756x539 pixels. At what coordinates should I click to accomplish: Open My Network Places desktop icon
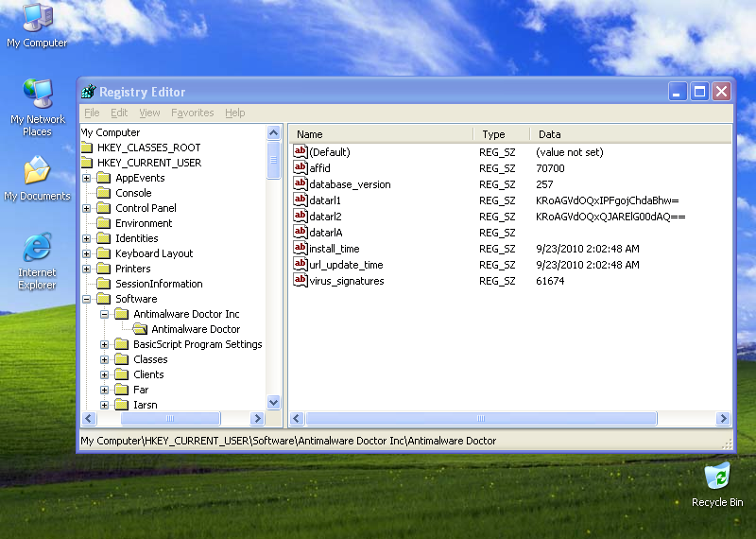click(x=37, y=108)
